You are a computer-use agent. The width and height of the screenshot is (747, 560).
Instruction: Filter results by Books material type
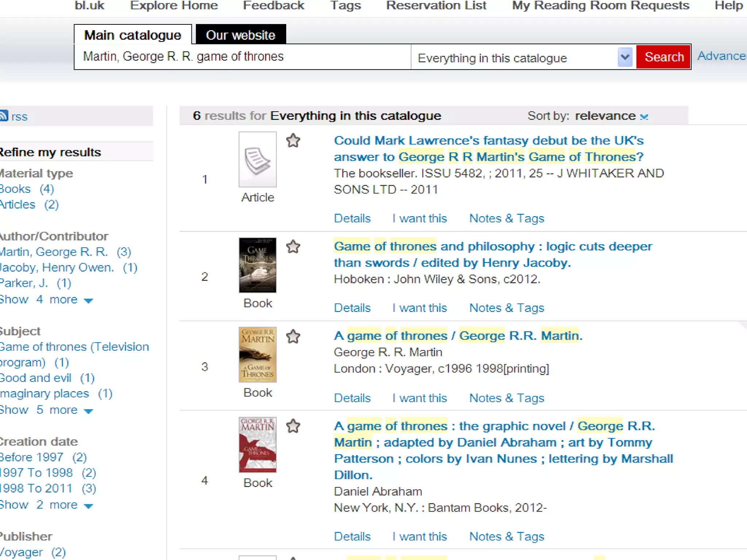(x=15, y=189)
